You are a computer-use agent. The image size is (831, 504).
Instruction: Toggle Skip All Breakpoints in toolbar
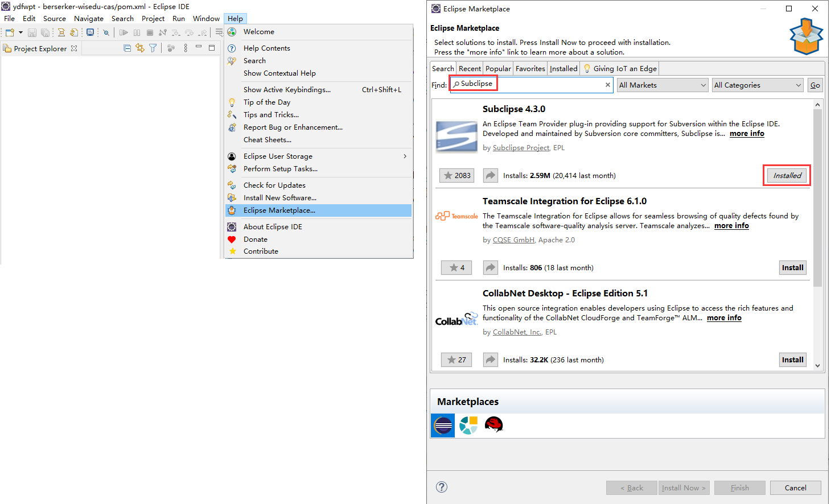[x=106, y=33]
